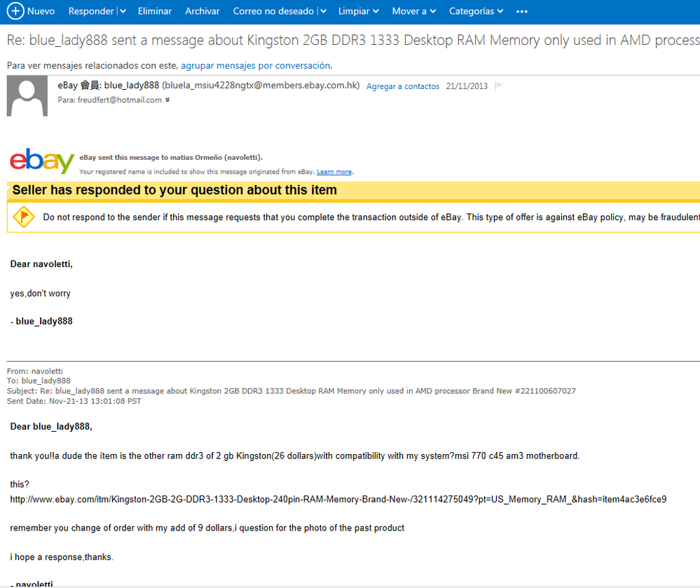Open the more options ellipsis menu
The width and height of the screenshot is (700, 588).
(x=522, y=12)
